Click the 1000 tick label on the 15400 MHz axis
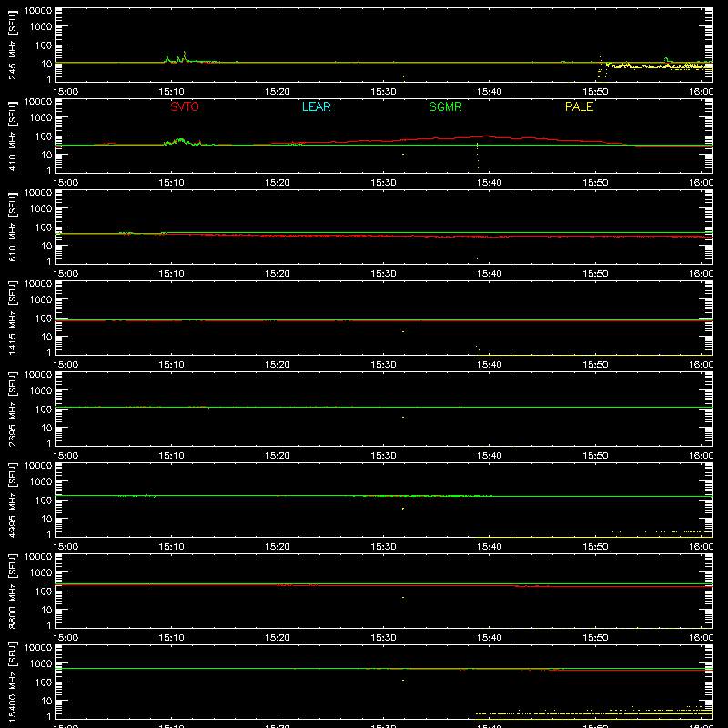This screenshot has height=728, width=728. (x=41, y=664)
